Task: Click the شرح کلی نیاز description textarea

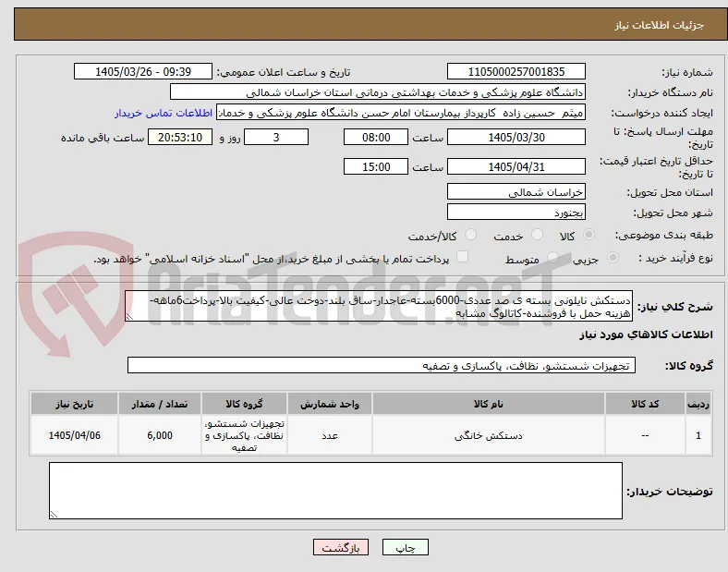Action: click(x=379, y=307)
